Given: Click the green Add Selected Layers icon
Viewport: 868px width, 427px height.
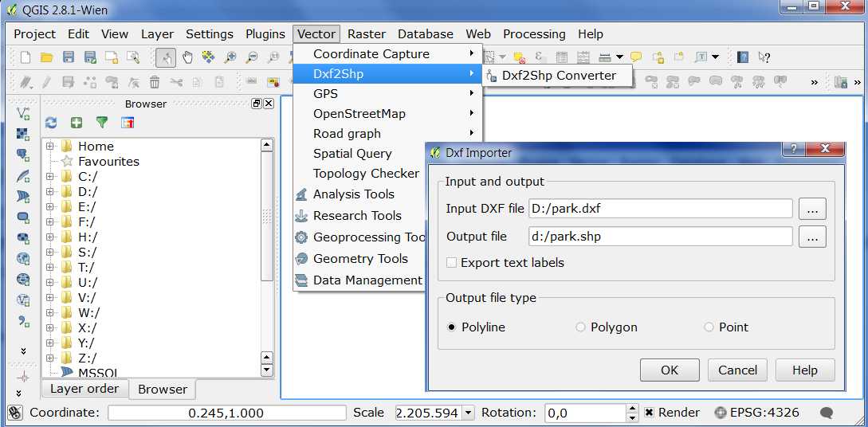Looking at the screenshot, I should (77, 123).
